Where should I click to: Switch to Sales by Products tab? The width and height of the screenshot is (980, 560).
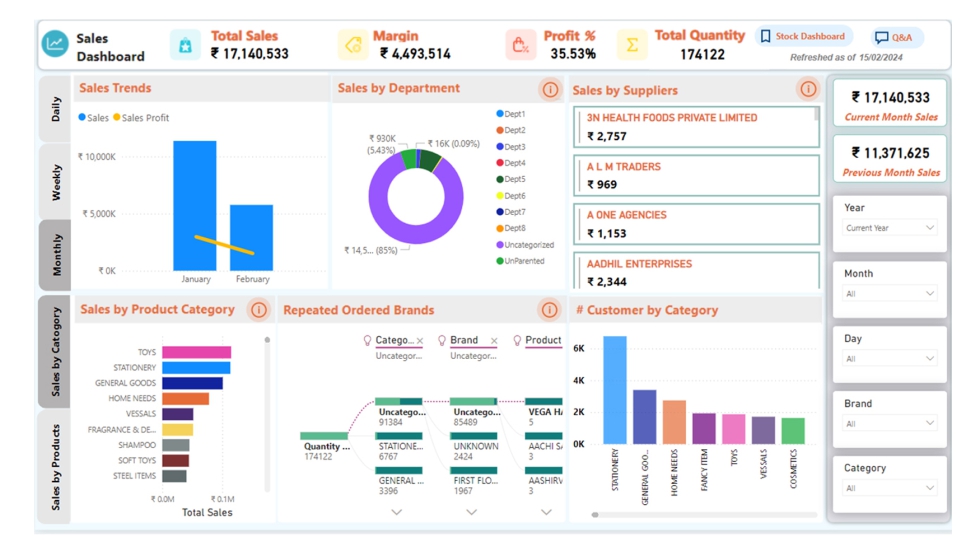56,467
